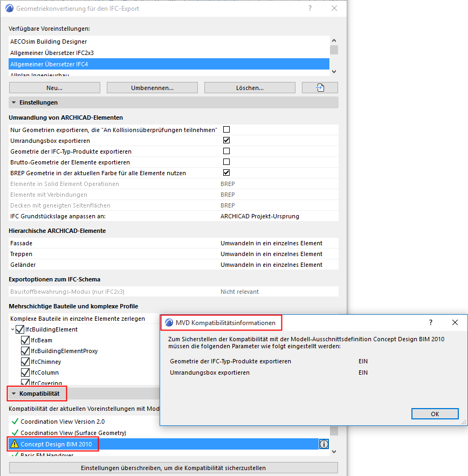Collapse the Einstellungen section
This screenshot has width=468, height=476.
(13, 102)
